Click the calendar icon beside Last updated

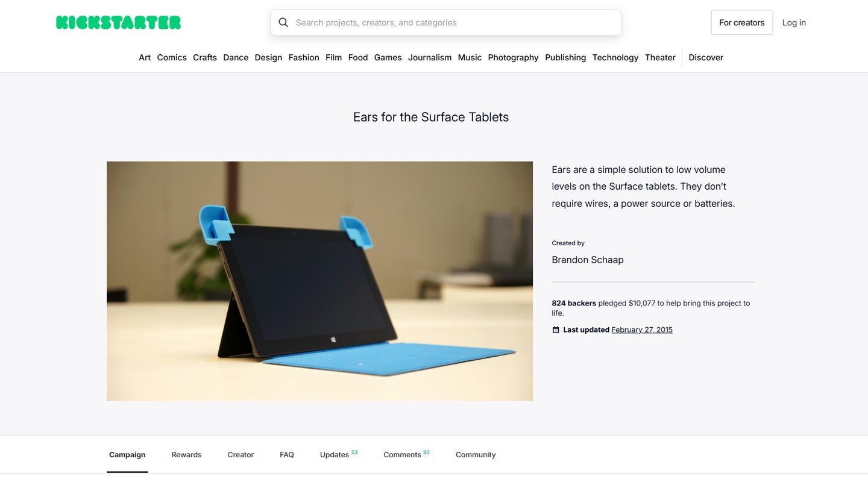point(555,330)
